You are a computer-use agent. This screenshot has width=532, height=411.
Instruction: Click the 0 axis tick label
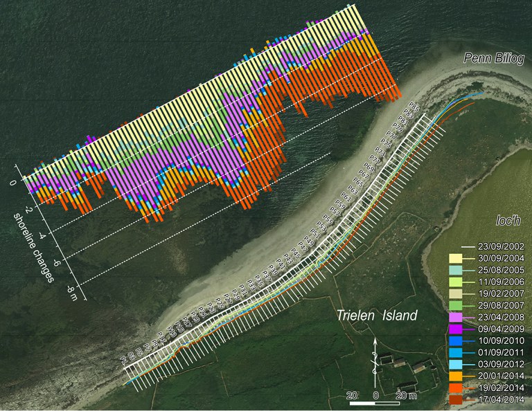[13, 183]
